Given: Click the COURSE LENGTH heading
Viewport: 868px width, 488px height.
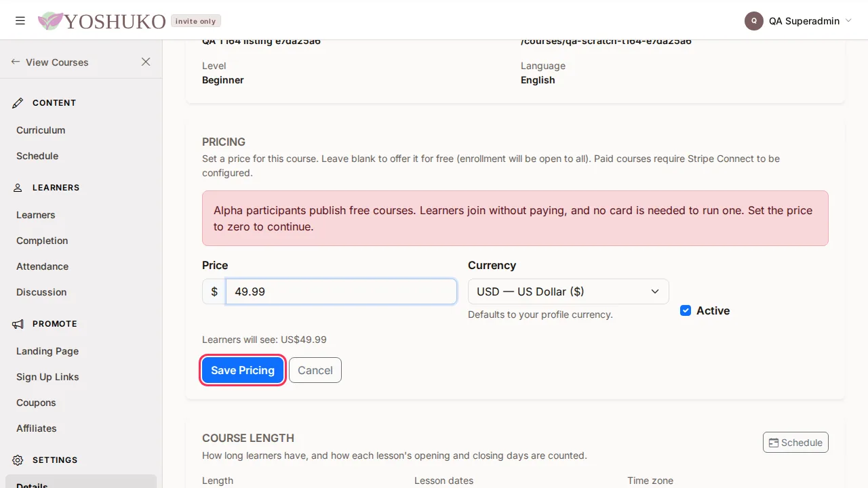Looking at the screenshot, I should coord(248,438).
